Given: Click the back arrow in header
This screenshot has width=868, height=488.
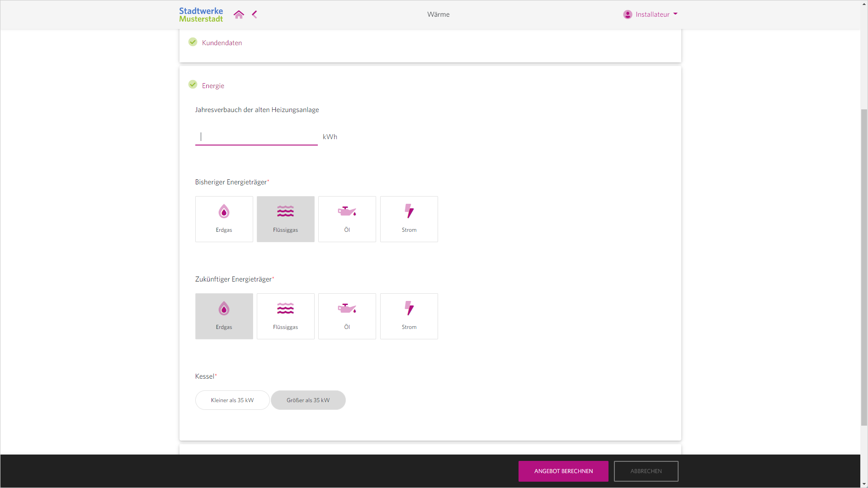Looking at the screenshot, I should 255,14.
